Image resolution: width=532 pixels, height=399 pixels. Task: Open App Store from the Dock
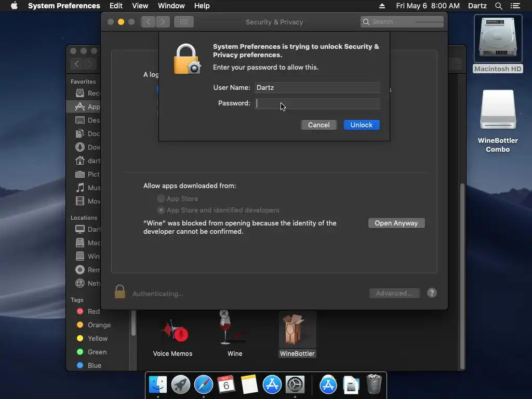(272, 384)
